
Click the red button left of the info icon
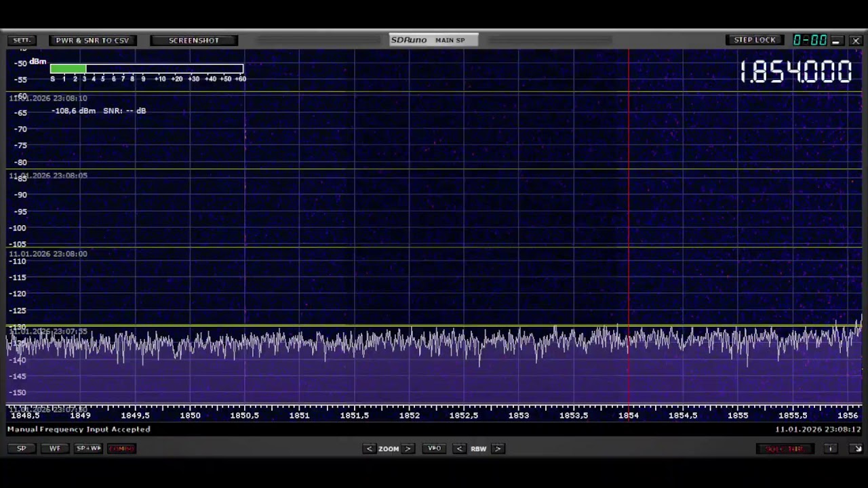[x=785, y=449]
